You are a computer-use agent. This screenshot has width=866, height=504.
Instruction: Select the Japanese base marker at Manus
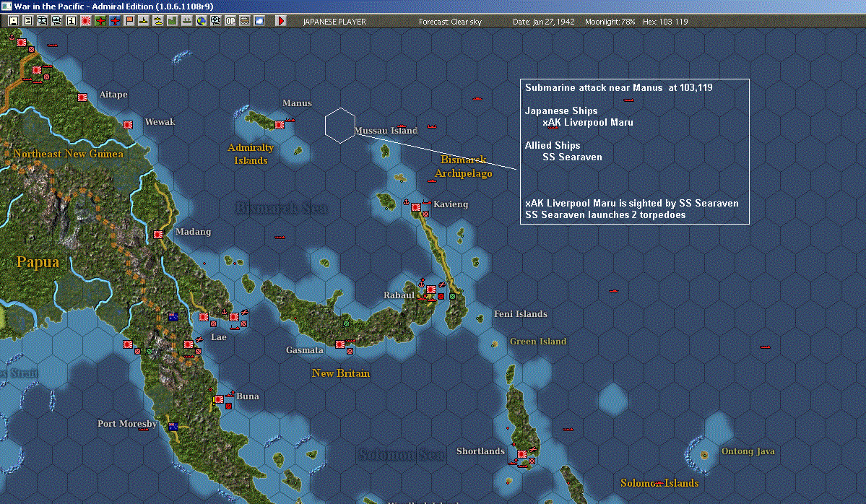point(280,125)
